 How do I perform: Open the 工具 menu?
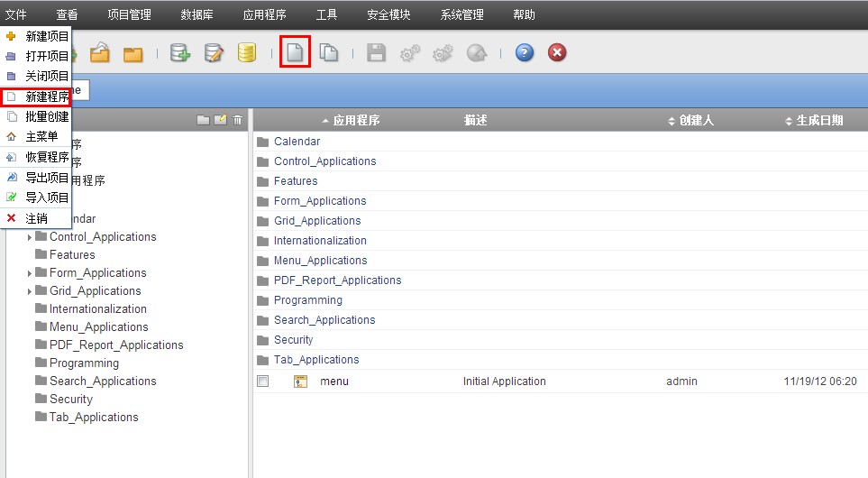click(326, 14)
